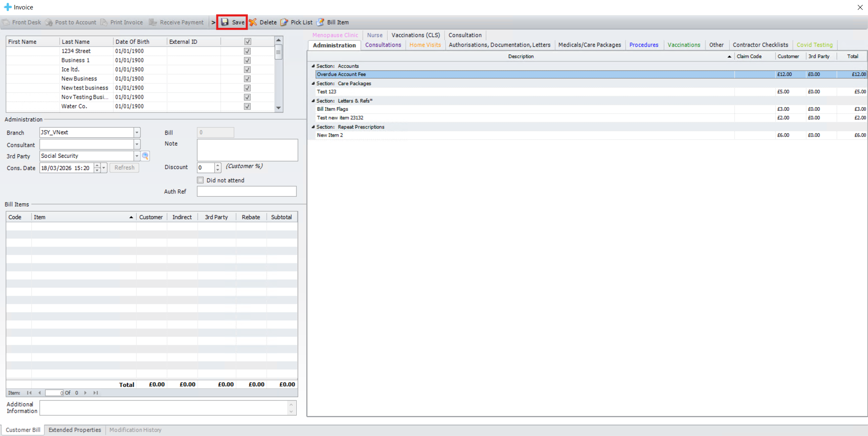
Task: Switch to the Procedures tab
Action: coord(643,45)
